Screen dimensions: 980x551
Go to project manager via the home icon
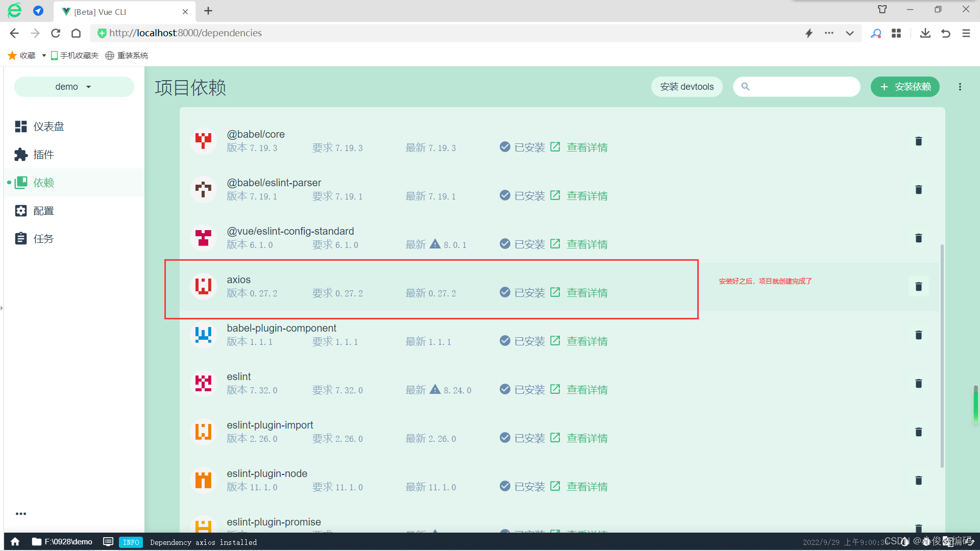coord(15,542)
